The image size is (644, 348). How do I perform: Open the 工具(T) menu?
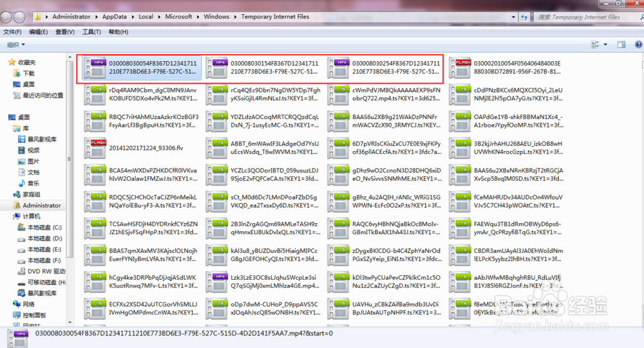click(91, 32)
